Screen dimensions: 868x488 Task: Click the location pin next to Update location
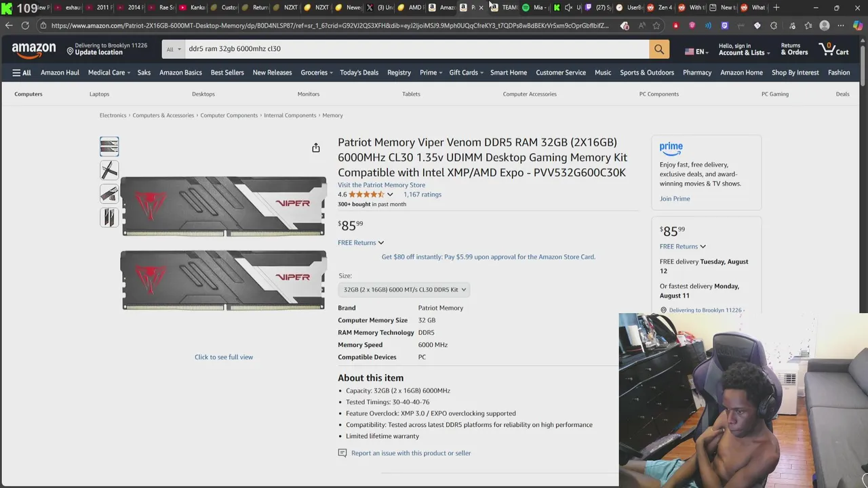[x=70, y=50]
